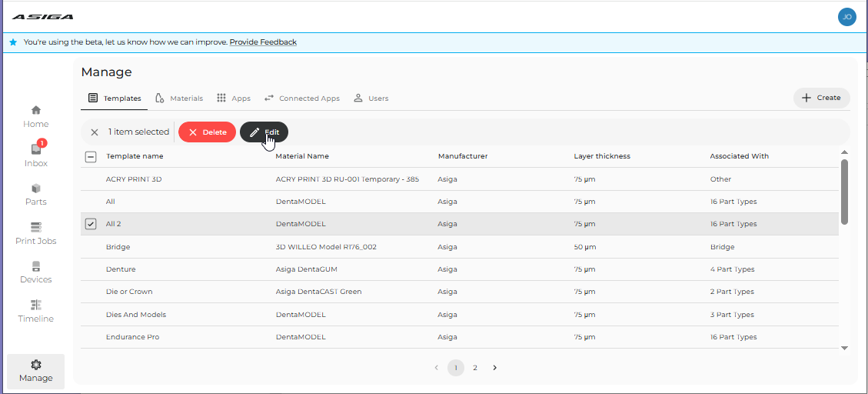
Task: Open the Manage gear section
Action: pyautogui.click(x=36, y=371)
